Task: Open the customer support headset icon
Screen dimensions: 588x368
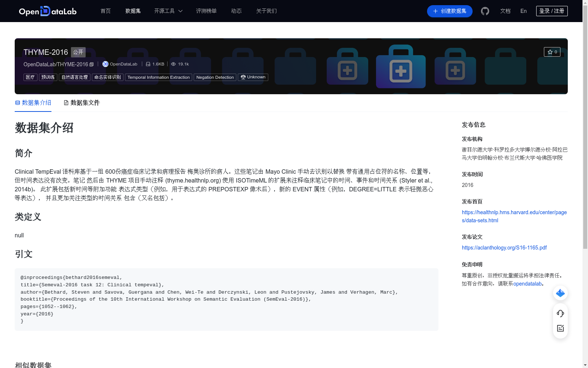Action: point(560,313)
